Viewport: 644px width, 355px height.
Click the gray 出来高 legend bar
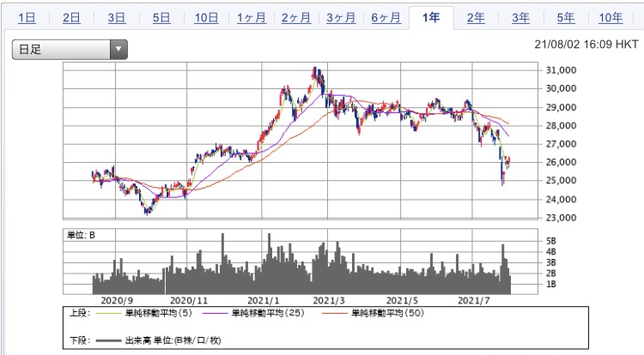[108, 340]
